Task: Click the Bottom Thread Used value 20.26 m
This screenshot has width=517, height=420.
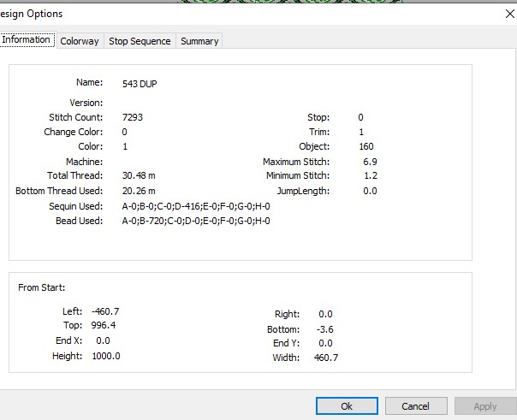Action: point(139,191)
